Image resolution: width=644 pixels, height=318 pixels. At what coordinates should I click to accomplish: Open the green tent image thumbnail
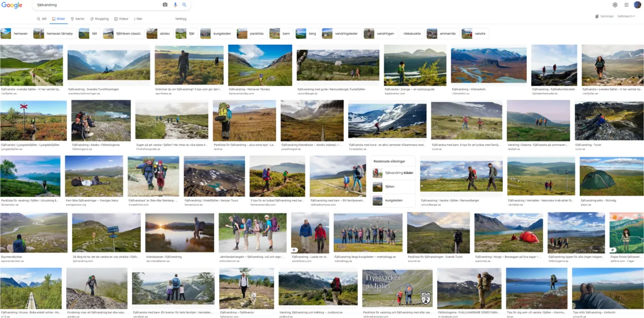click(x=611, y=176)
